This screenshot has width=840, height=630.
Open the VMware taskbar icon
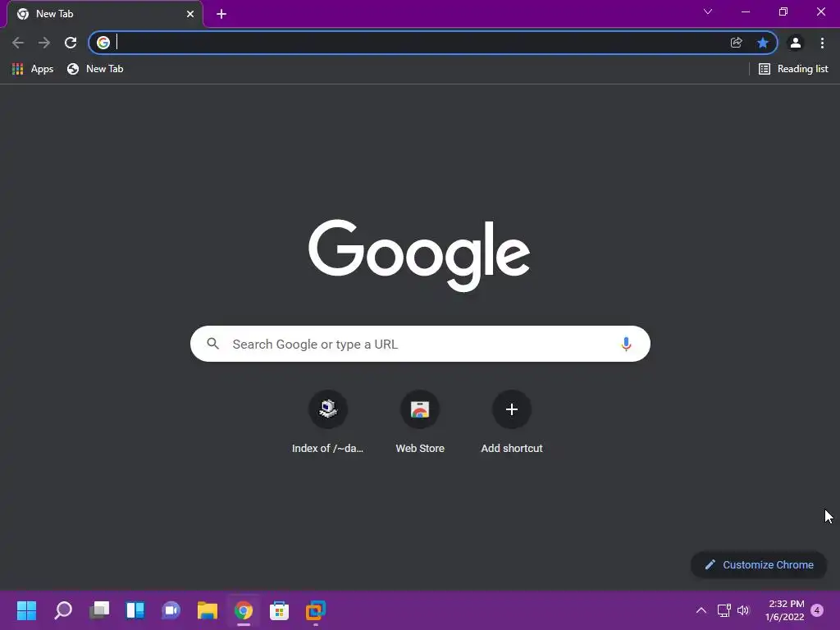316,610
